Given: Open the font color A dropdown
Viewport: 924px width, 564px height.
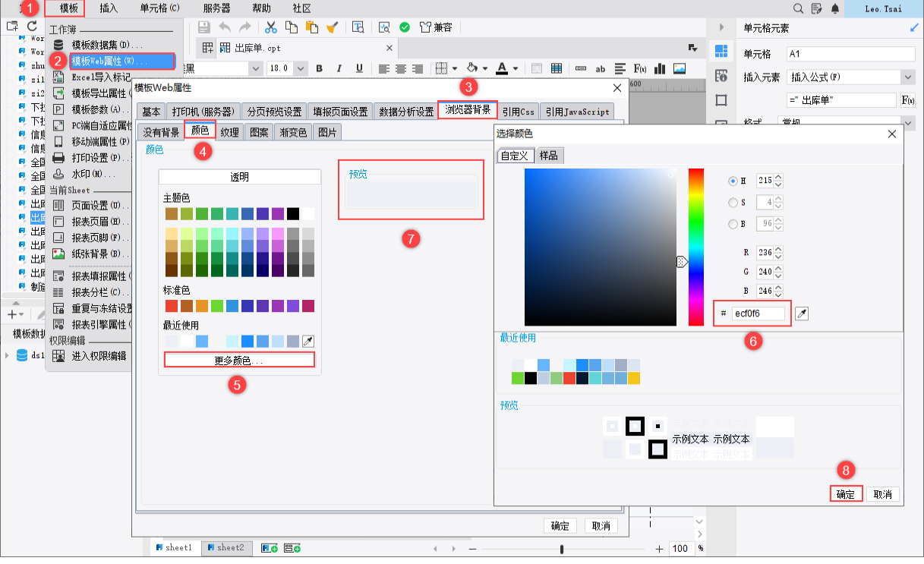Looking at the screenshot, I should 516,68.
